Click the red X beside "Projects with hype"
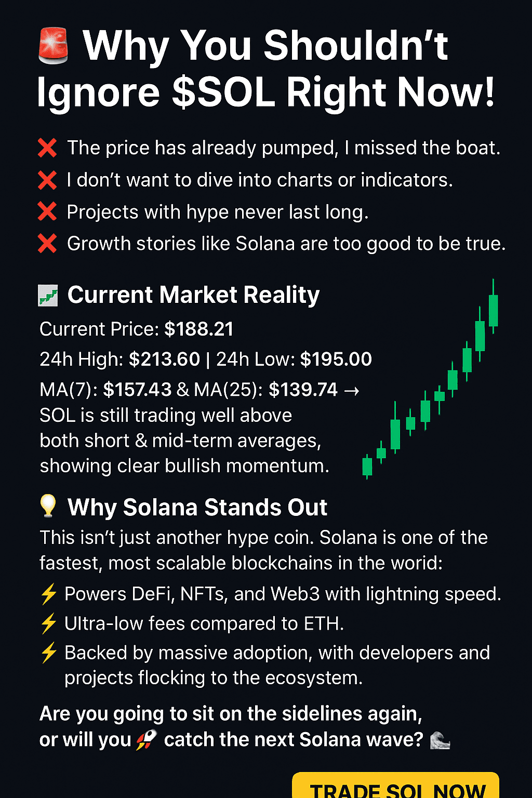 pyautogui.click(x=47, y=212)
